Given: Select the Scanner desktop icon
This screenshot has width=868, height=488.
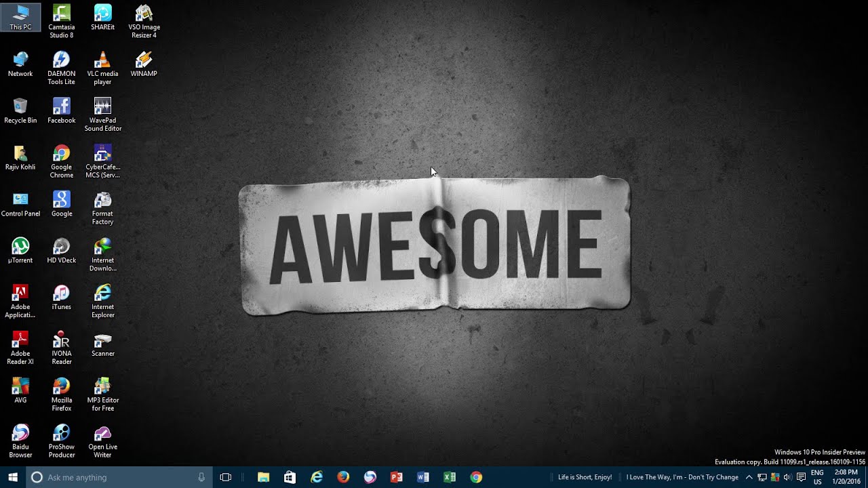Looking at the screenshot, I should tap(102, 344).
